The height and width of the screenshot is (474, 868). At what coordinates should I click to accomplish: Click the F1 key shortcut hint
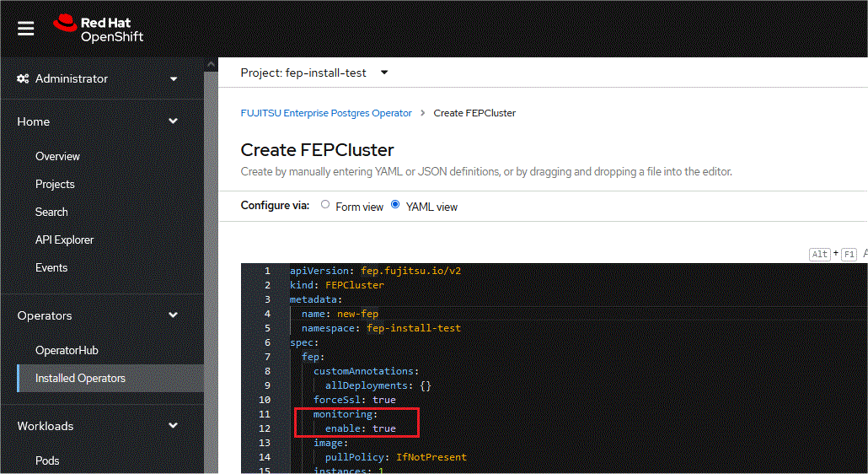coord(849,254)
